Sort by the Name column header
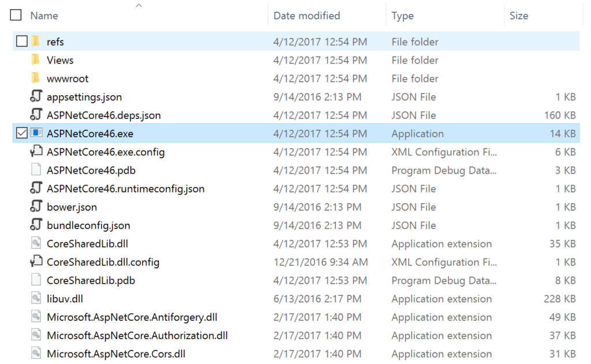Screen dimensions: 591x364 point(44,16)
